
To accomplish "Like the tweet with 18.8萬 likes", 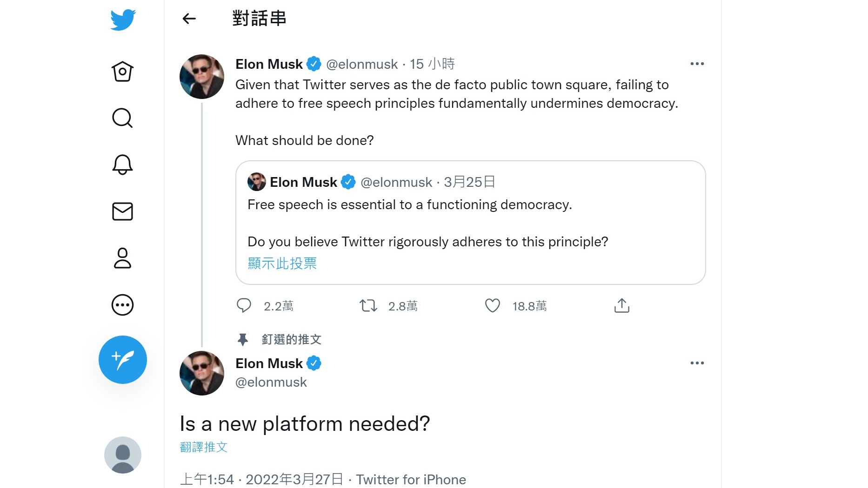I will pos(492,306).
